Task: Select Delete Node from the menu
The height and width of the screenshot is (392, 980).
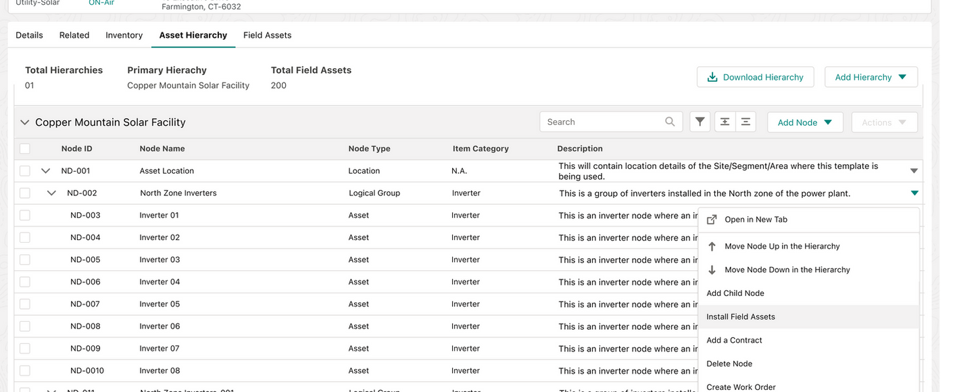Action: [x=729, y=364]
